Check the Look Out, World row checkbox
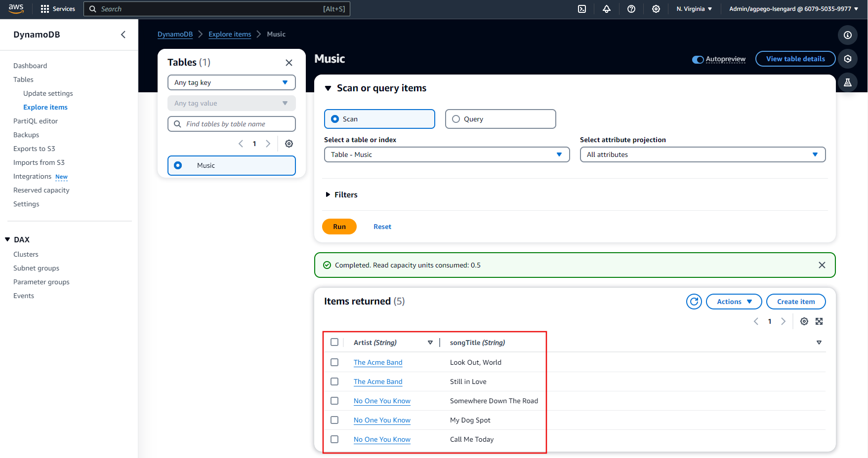Screen dimensions: 868x458 pyautogui.click(x=334, y=362)
